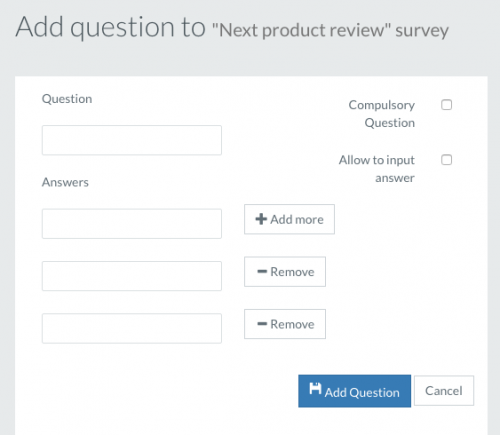Click the minus icon beside third answer field
Viewport: 500px width, 435px height.
[262, 324]
